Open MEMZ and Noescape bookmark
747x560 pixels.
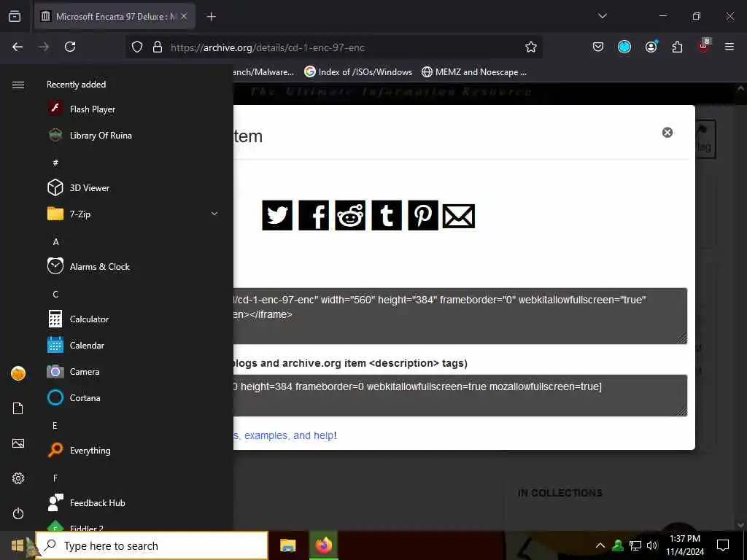coord(475,72)
